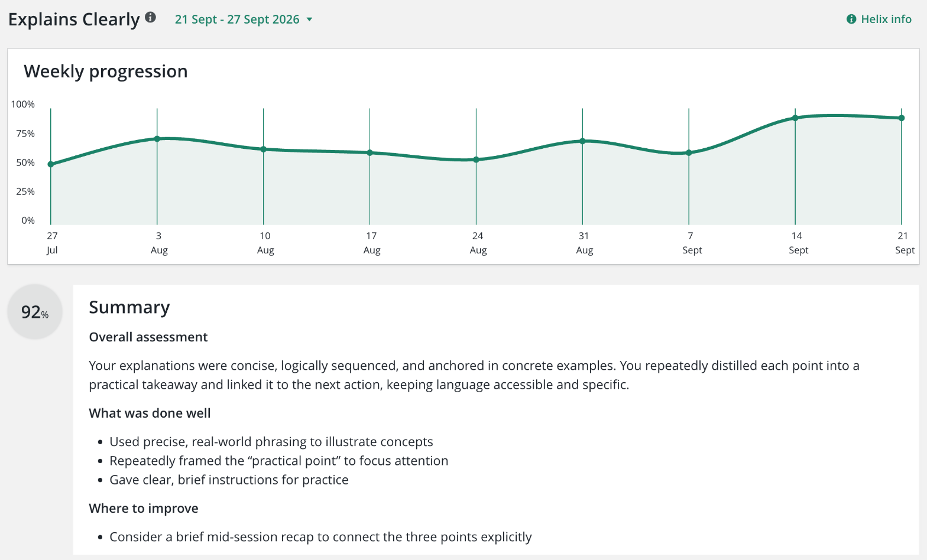Click the Summary heading

pos(129,307)
